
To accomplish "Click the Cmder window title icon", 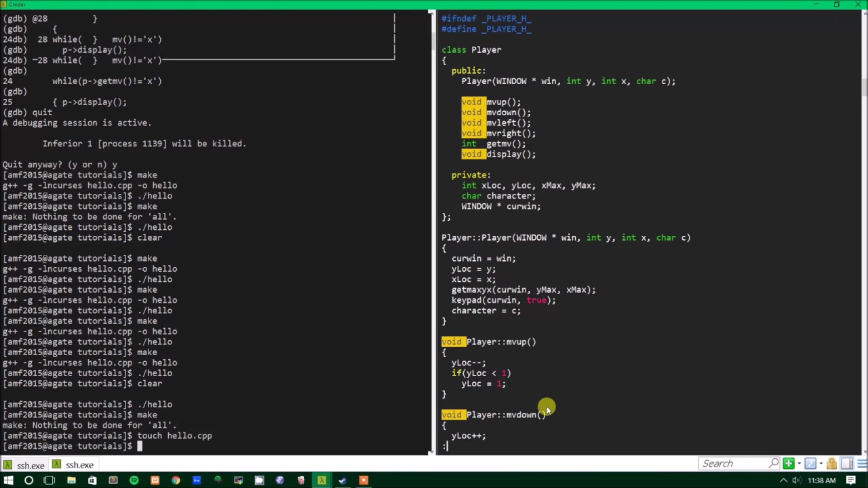I will pyautogui.click(x=3, y=4).
